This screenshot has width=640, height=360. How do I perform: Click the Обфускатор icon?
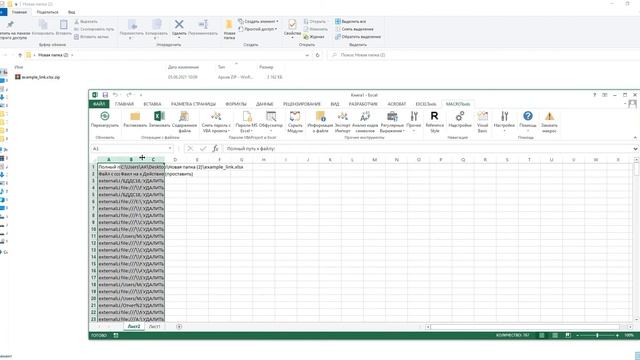pos(271,116)
